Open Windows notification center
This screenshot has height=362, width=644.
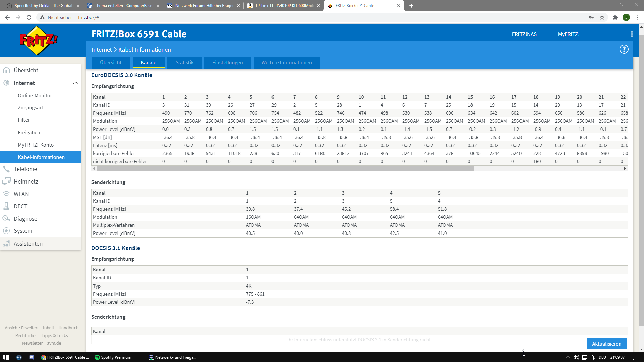click(633, 357)
